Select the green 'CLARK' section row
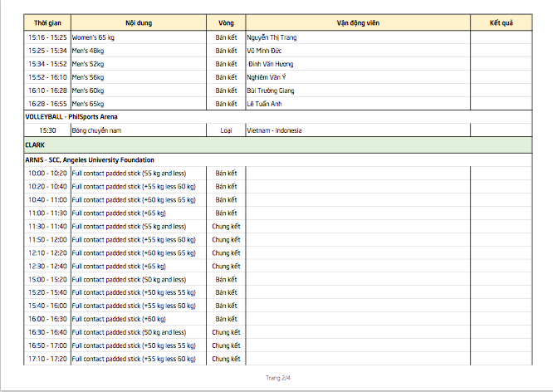 click(277, 145)
